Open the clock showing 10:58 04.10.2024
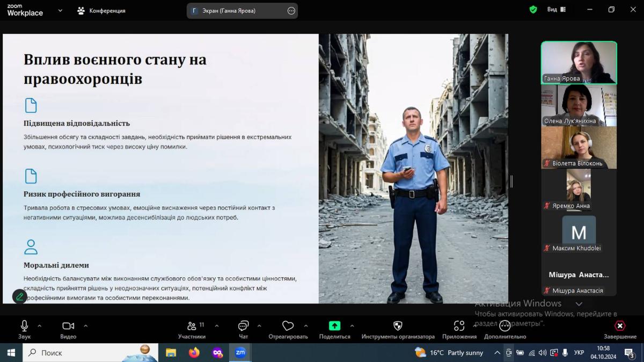644x362 pixels. pyautogui.click(x=603, y=353)
